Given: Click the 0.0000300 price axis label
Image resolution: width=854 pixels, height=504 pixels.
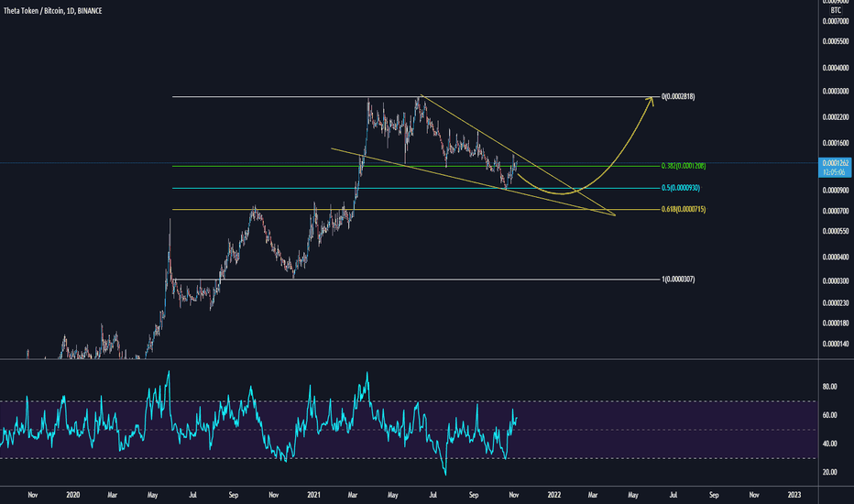Looking at the screenshot, I should click(836, 281).
